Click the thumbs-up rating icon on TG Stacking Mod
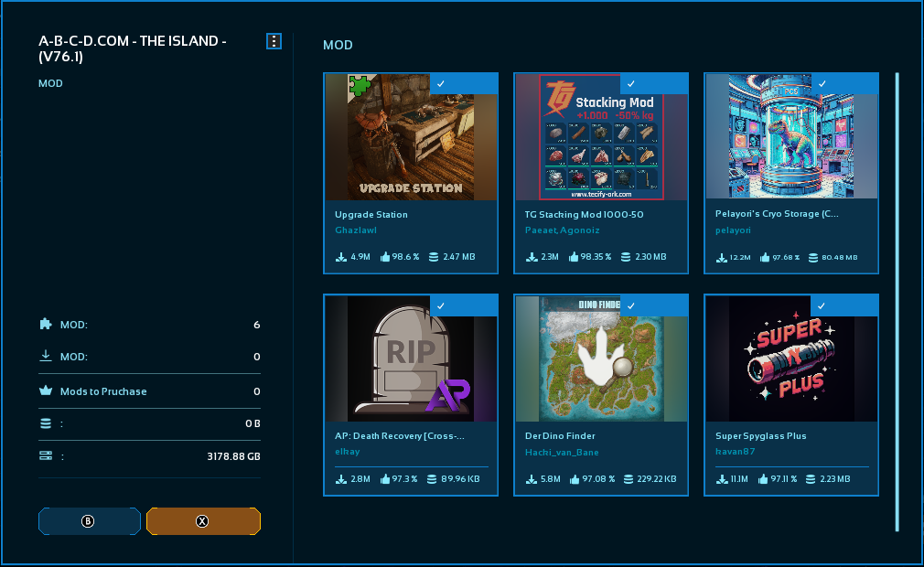Viewport: 924px width, 567px height. point(575,258)
